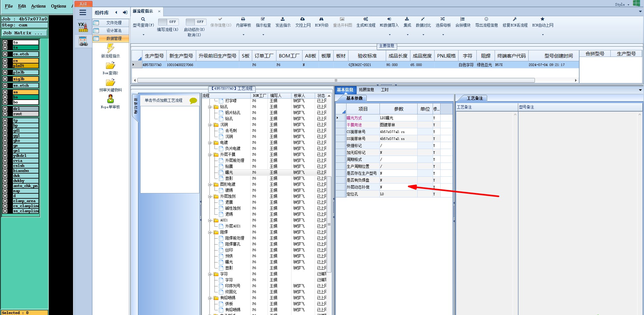Check the box for layer cs.etch
This screenshot has height=315, width=644.
point(5,54)
